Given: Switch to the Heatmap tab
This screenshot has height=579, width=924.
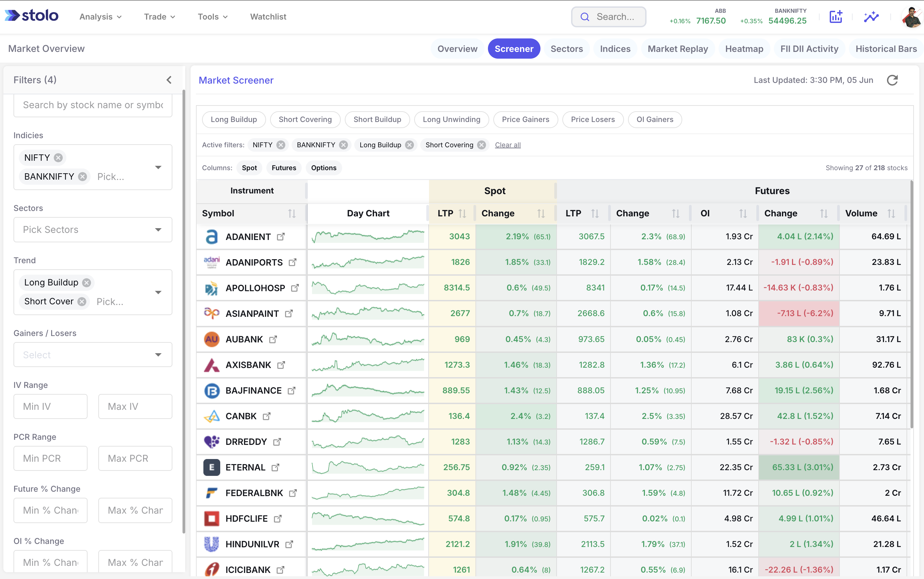Looking at the screenshot, I should pyautogui.click(x=744, y=49).
